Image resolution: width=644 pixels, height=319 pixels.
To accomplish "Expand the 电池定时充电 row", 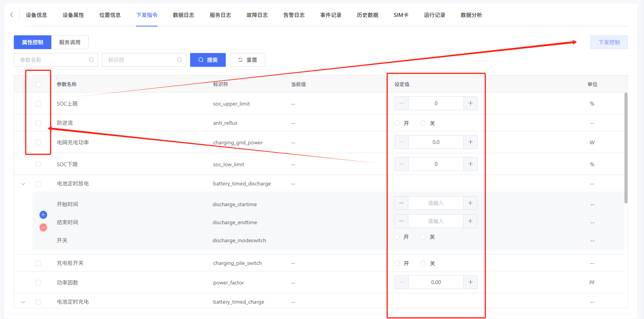I will 23,302.
